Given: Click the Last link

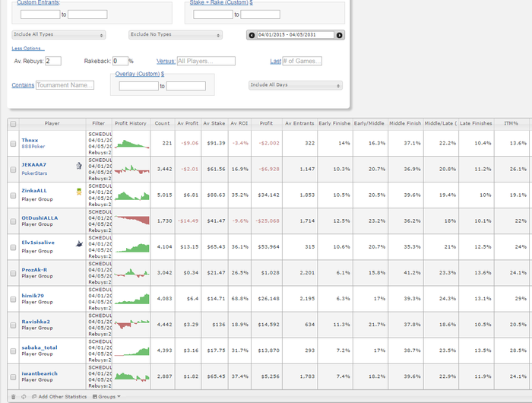Looking at the screenshot, I should (275, 61).
